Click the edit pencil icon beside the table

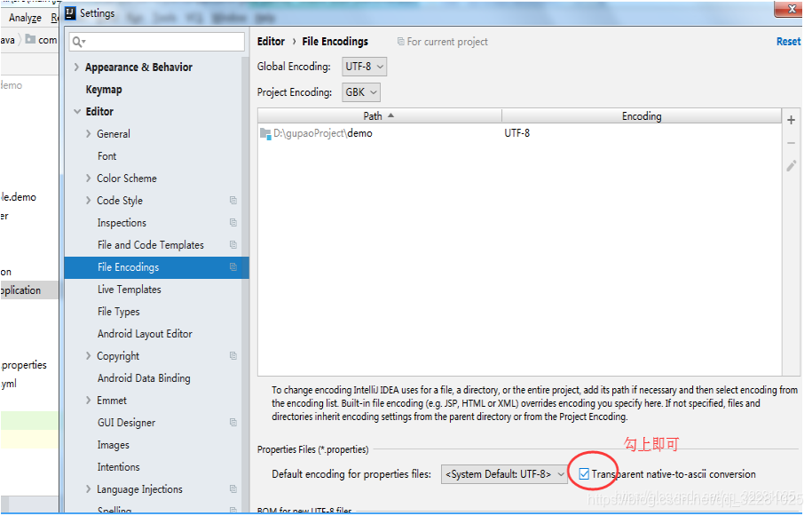[791, 166]
